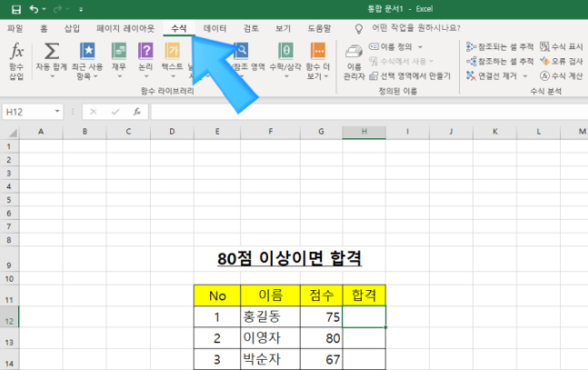This screenshot has height=370, width=588.
Task: Click the selected empty cell H12
Action: pyautogui.click(x=364, y=317)
